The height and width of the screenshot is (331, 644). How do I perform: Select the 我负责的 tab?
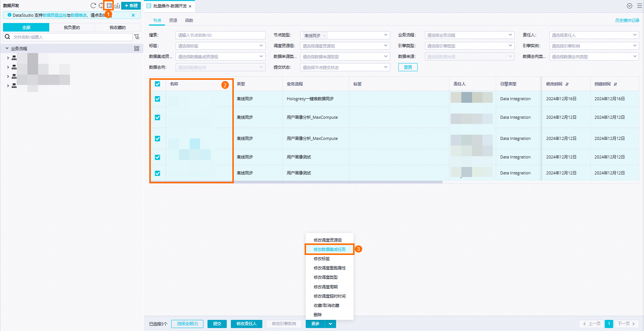pos(72,27)
